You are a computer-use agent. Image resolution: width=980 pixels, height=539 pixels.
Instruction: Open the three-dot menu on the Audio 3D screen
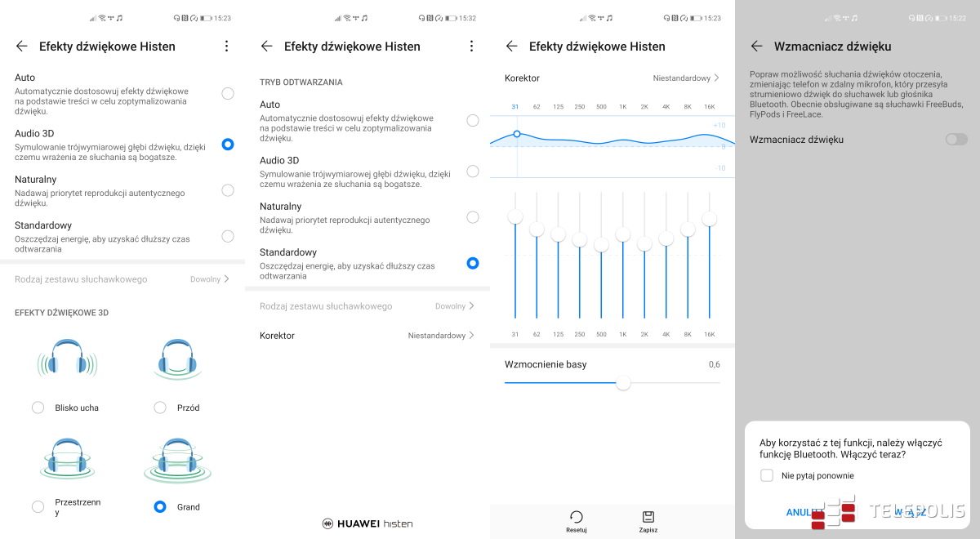[x=226, y=47]
